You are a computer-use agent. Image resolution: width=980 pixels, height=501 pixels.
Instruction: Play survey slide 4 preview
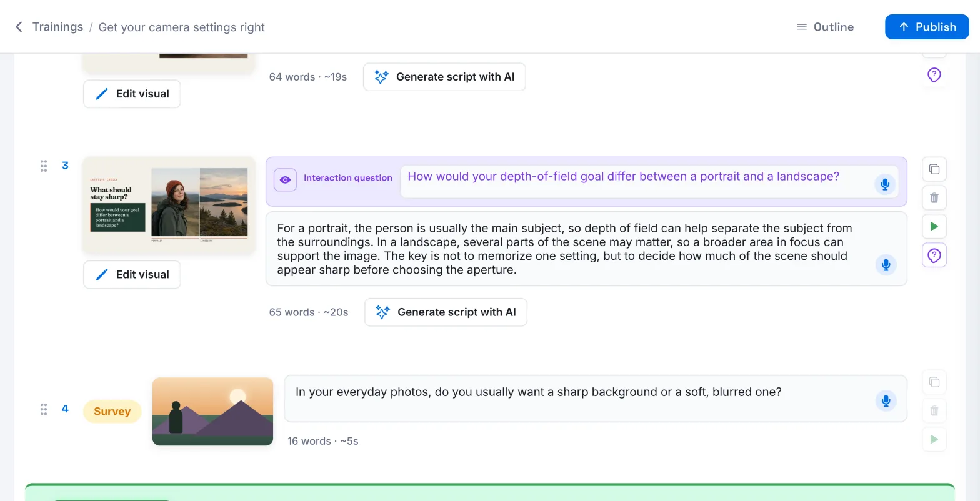coord(934,439)
